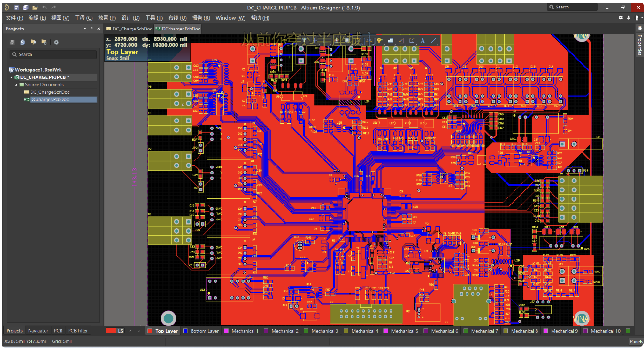This screenshot has height=348, width=644.
Task: Switch to the DC_Charge.SchDoc document tab
Action: (x=129, y=29)
